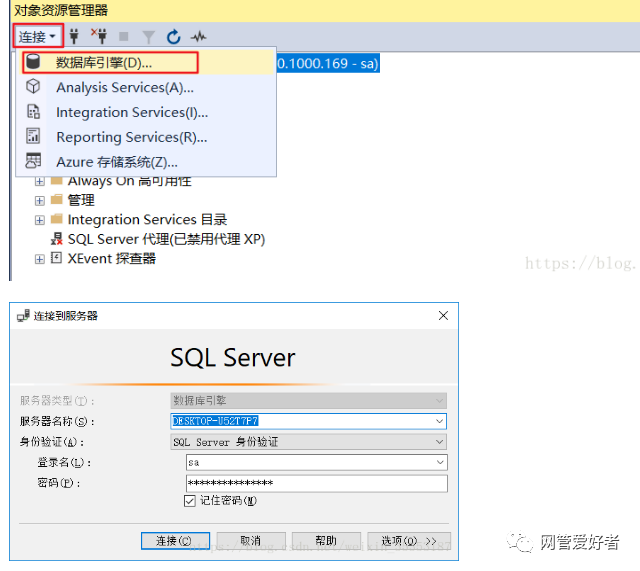Close the 连接到服务器 dialog
640x571 pixels.
coord(443,315)
